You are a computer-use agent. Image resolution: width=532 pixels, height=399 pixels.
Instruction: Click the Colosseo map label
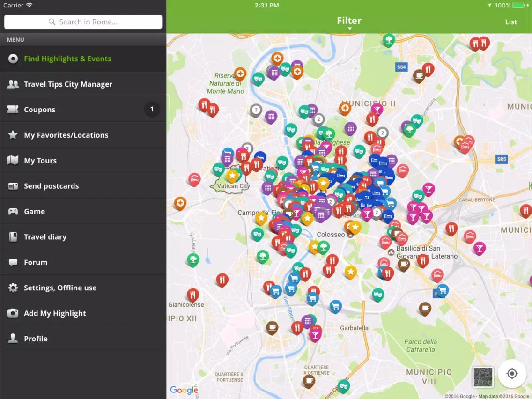[331, 235]
